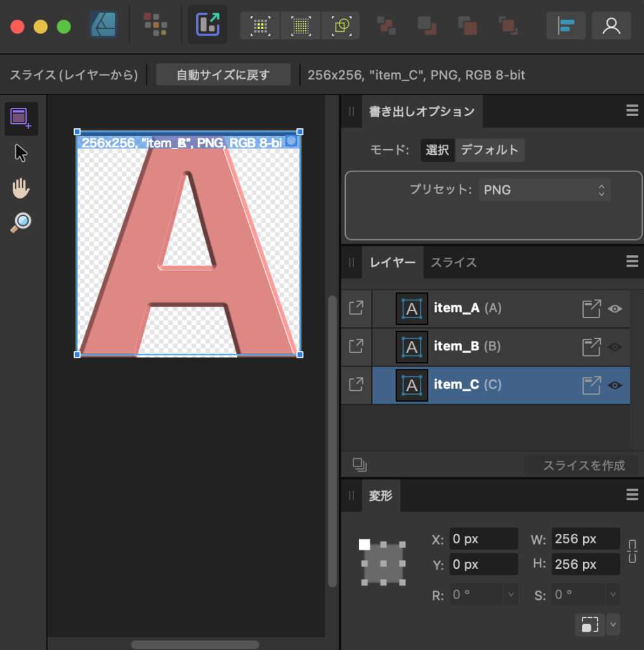Toggle visibility of item_C layer

point(615,385)
